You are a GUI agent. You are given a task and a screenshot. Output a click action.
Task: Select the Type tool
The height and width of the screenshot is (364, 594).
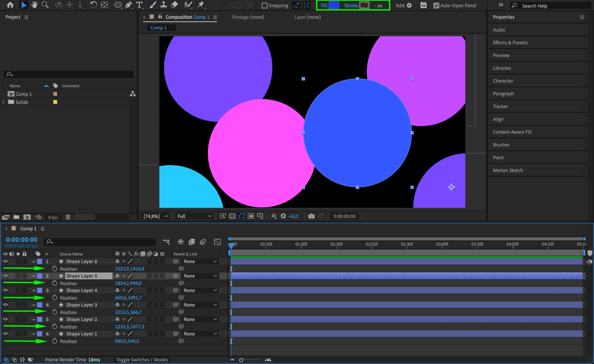pos(139,5)
